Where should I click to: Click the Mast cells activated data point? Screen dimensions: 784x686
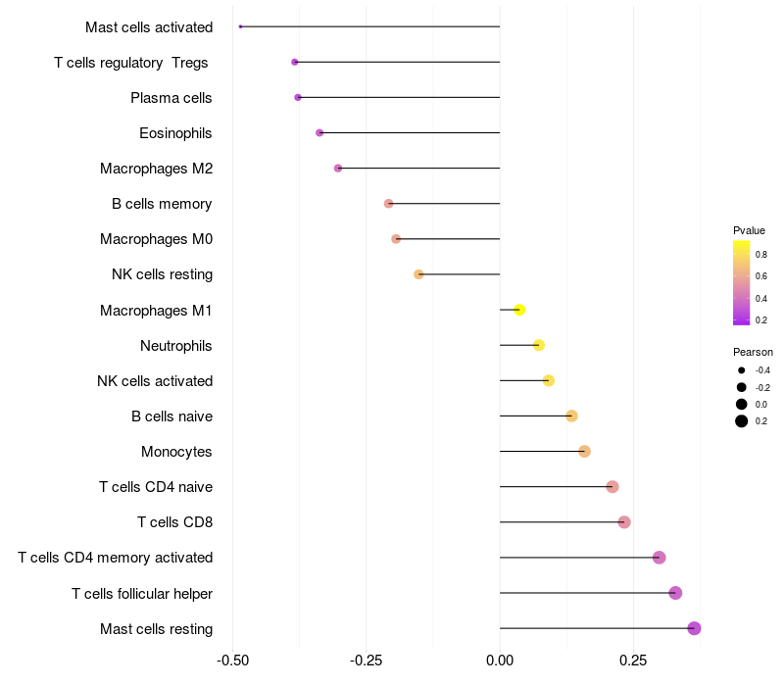coord(240,26)
